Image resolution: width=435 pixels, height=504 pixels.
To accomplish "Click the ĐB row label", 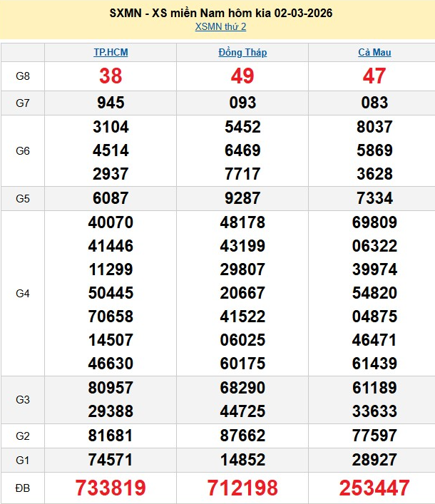I will (x=23, y=488).
